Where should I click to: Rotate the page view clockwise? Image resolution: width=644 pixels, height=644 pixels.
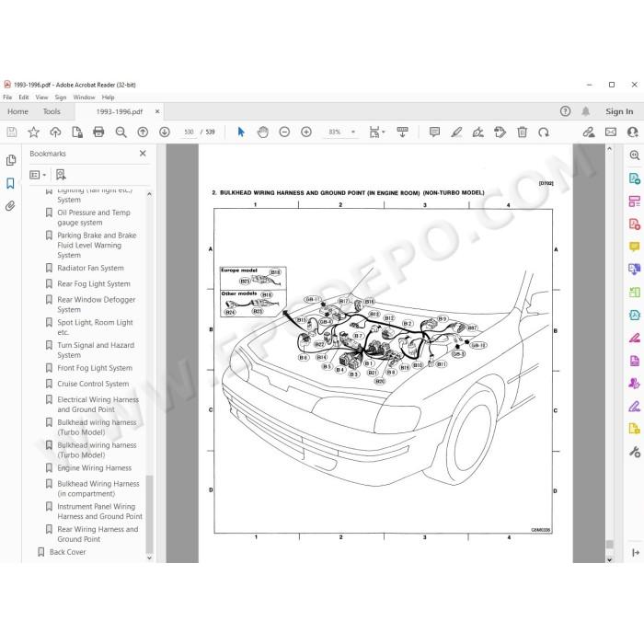pos(544,132)
